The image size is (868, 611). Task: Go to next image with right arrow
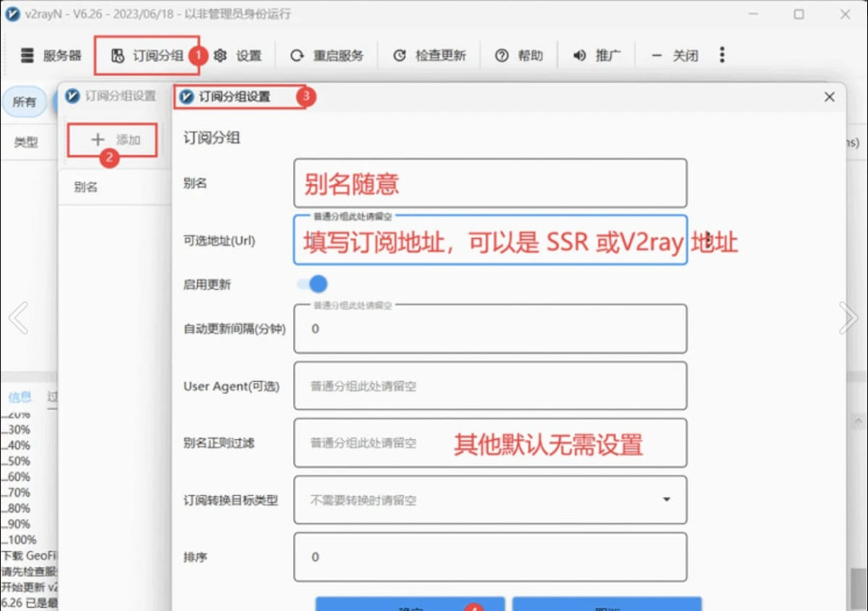848,318
